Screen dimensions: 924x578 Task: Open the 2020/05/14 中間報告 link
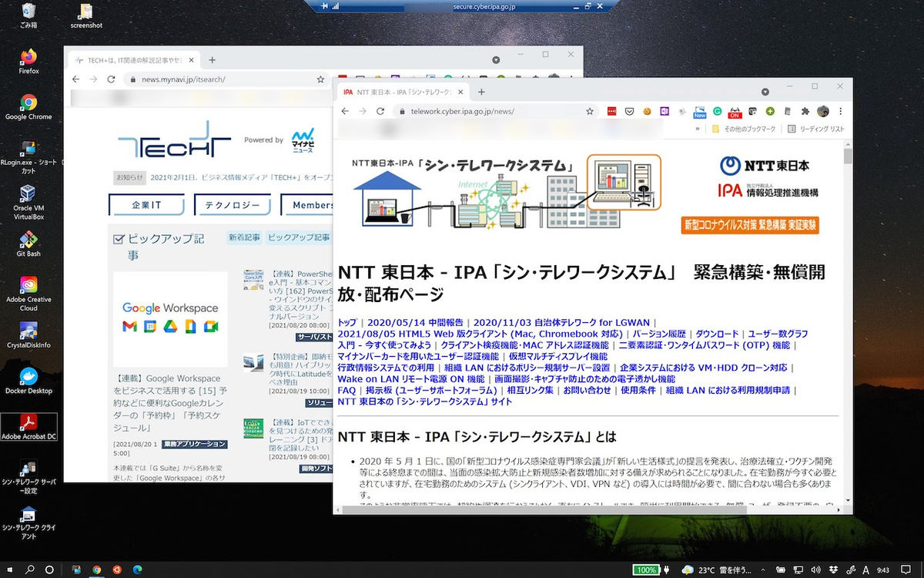pyautogui.click(x=415, y=322)
